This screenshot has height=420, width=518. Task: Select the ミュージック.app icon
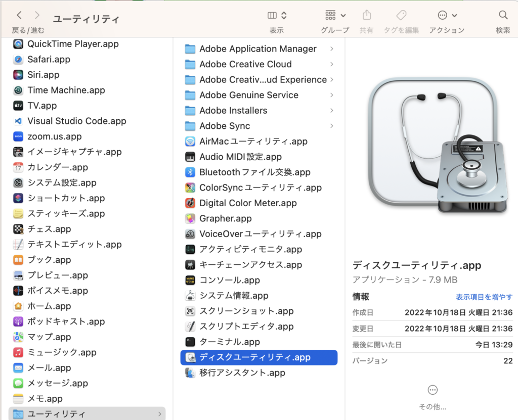(x=18, y=352)
